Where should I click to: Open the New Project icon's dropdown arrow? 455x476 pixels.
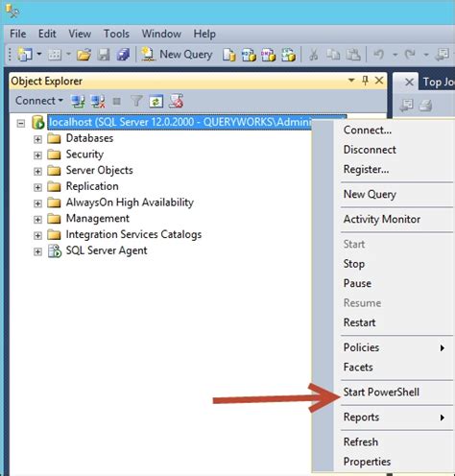click(x=39, y=54)
